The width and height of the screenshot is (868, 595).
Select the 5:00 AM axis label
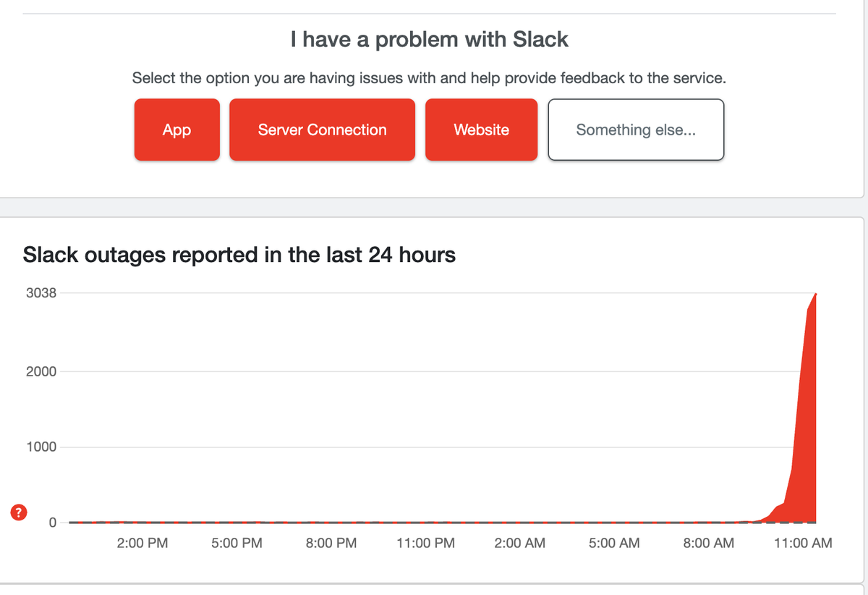coord(614,543)
